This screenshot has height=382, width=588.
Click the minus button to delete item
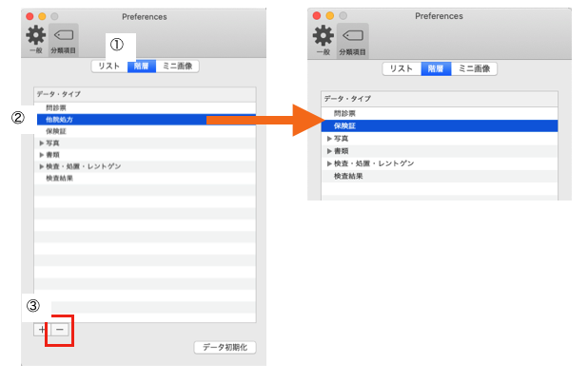pos(59,329)
